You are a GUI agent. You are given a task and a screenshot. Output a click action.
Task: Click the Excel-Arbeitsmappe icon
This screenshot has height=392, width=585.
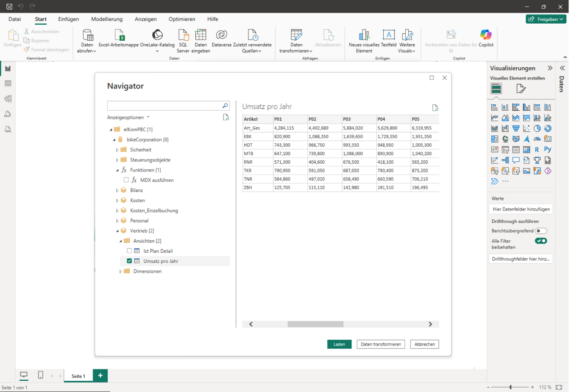pyautogui.click(x=118, y=36)
